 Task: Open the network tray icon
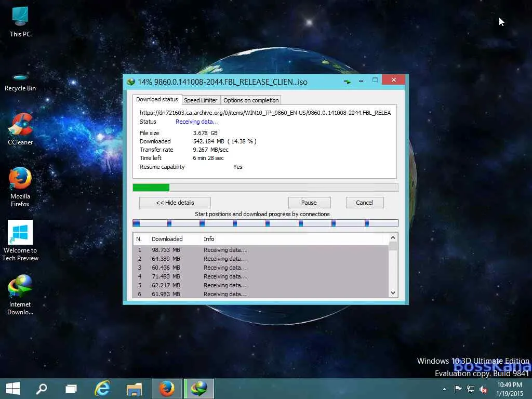471,389
